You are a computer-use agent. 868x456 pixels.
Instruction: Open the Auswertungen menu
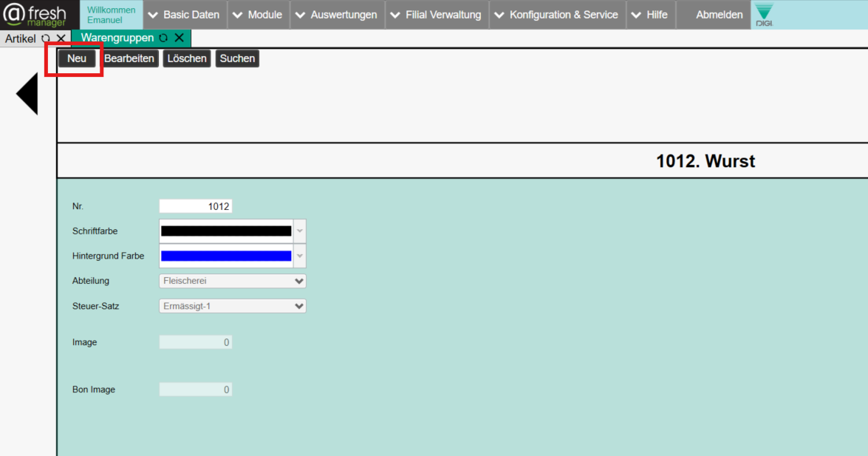(336, 15)
